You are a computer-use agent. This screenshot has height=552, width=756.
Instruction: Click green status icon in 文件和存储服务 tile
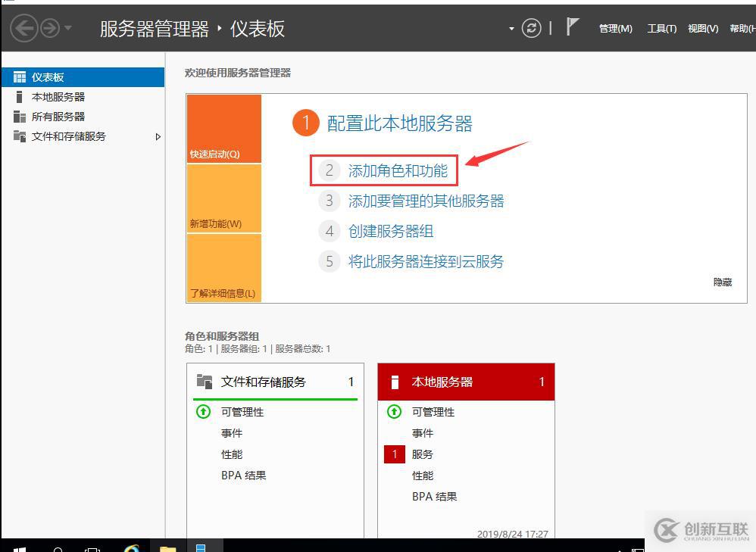pyautogui.click(x=204, y=412)
